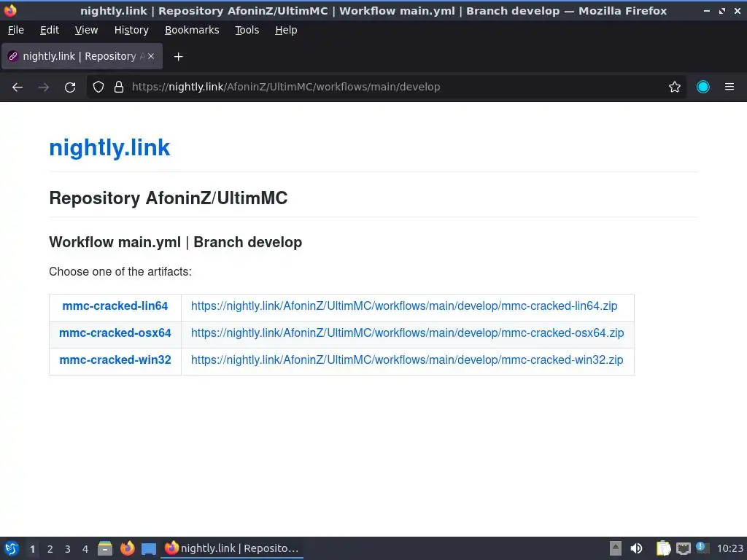Click the blue show-desktop taskbar icon
747x560 pixels.
pos(149,549)
